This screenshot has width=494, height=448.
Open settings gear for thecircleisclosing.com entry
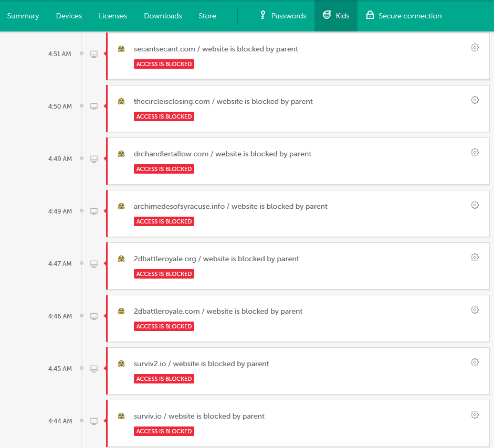tap(475, 100)
